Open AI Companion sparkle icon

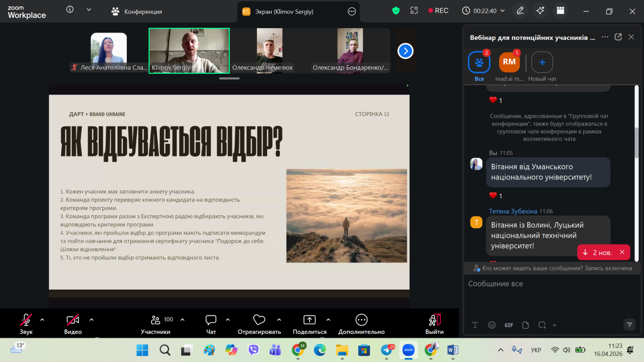coord(540,11)
